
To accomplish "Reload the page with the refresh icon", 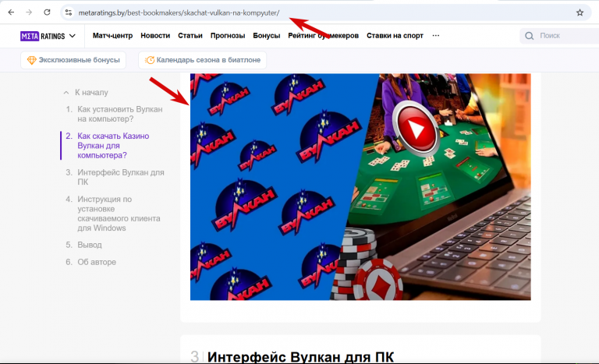I will (x=47, y=12).
